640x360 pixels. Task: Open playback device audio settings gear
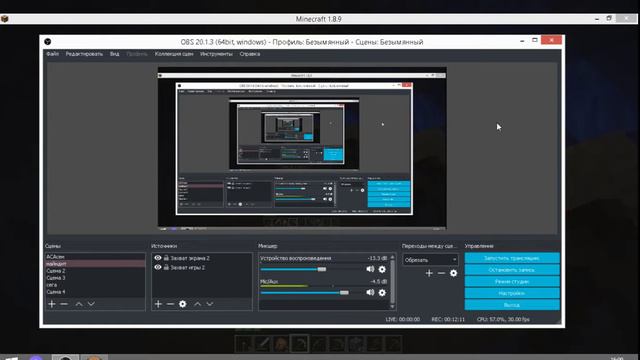[382, 269]
